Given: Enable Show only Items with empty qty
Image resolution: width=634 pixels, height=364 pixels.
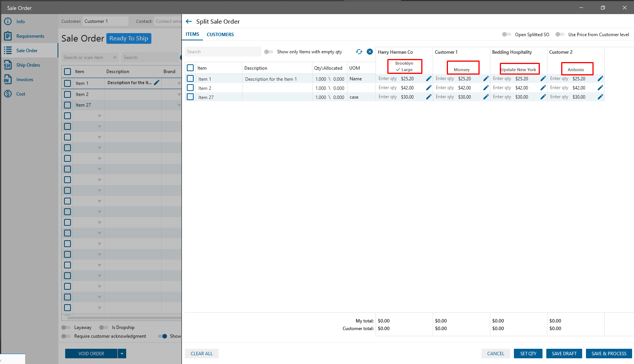Looking at the screenshot, I should [x=268, y=52].
